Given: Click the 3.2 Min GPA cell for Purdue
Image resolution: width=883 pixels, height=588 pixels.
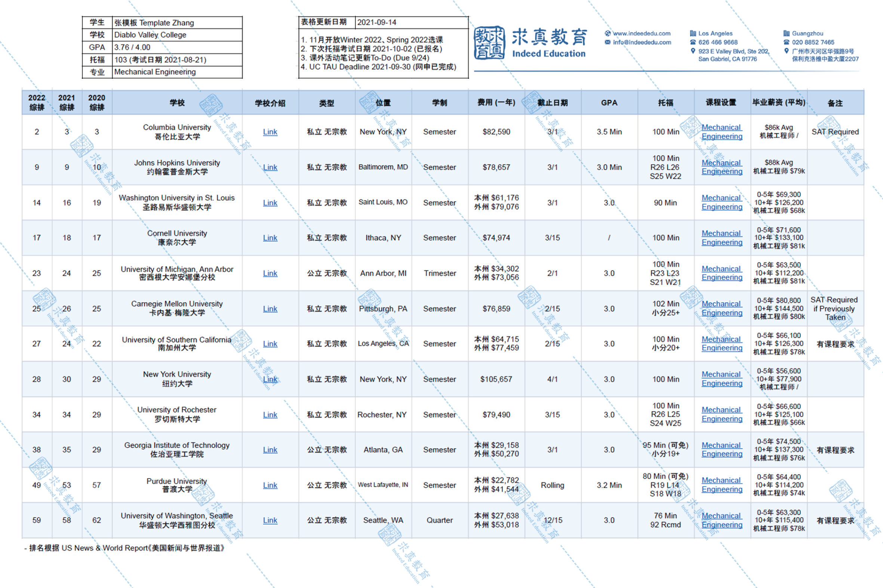Looking at the screenshot, I should tap(609, 485).
